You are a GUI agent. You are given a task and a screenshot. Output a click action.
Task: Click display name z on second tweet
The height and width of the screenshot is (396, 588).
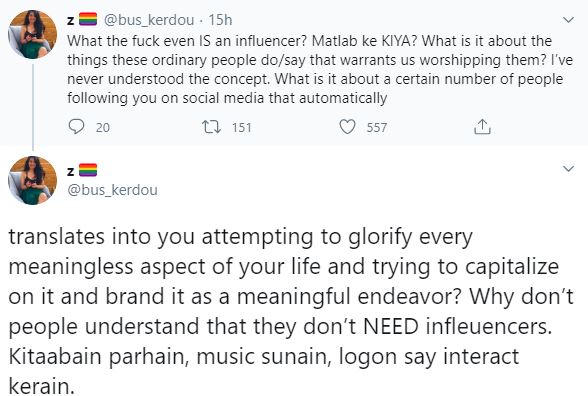coord(70,171)
